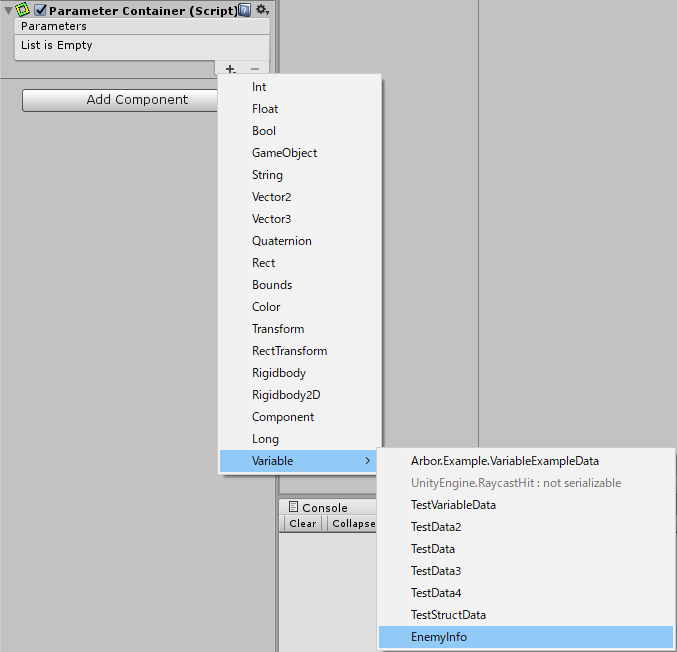
Task: Add a Rigidbody2D parameter from menu
Action: [x=286, y=395]
